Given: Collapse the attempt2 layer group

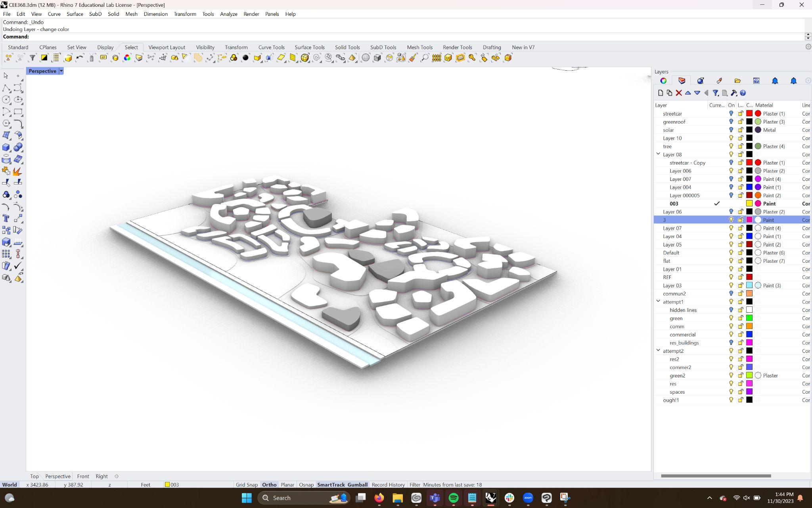Looking at the screenshot, I should coord(658,350).
